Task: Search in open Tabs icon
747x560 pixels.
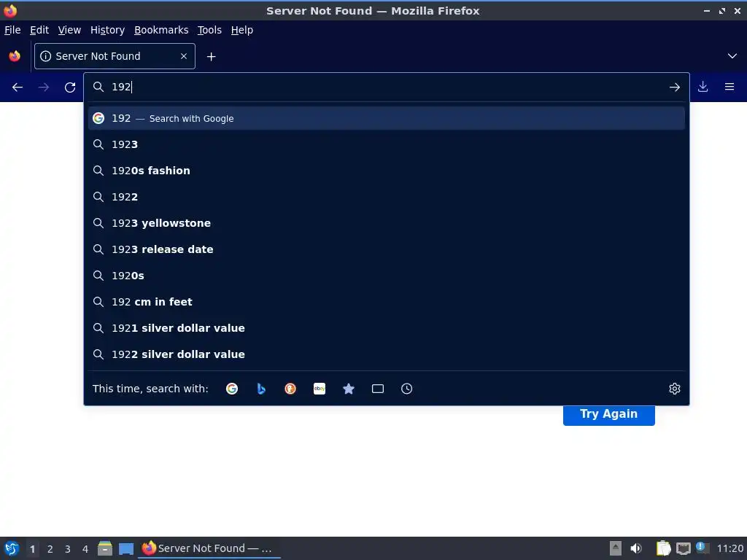Action: [378, 389]
